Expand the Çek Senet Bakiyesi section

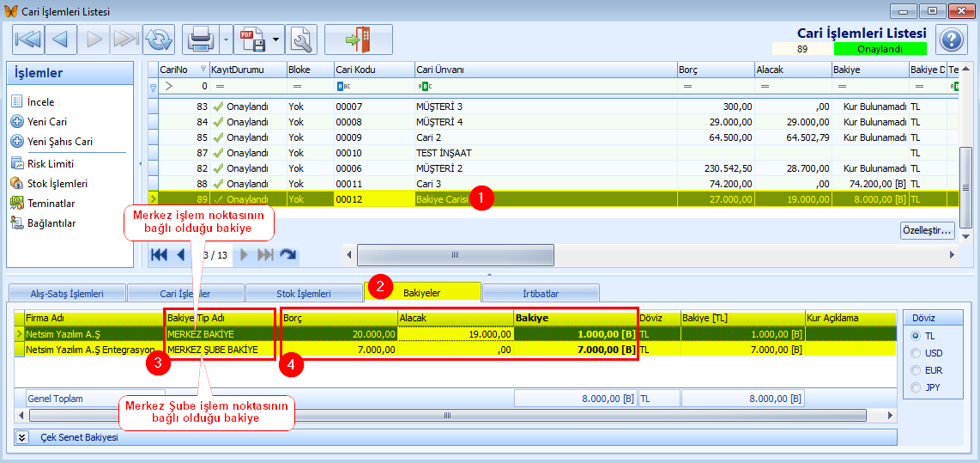click(x=22, y=437)
